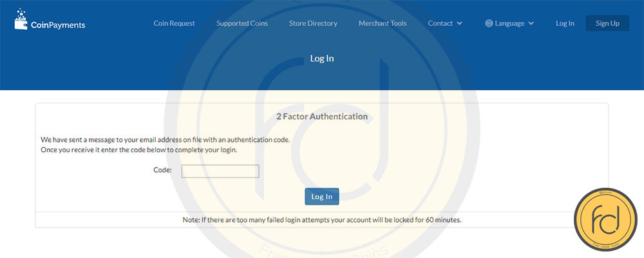Click the 'Once you receive it' instruction line
The image size is (644, 258).
point(139,150)
